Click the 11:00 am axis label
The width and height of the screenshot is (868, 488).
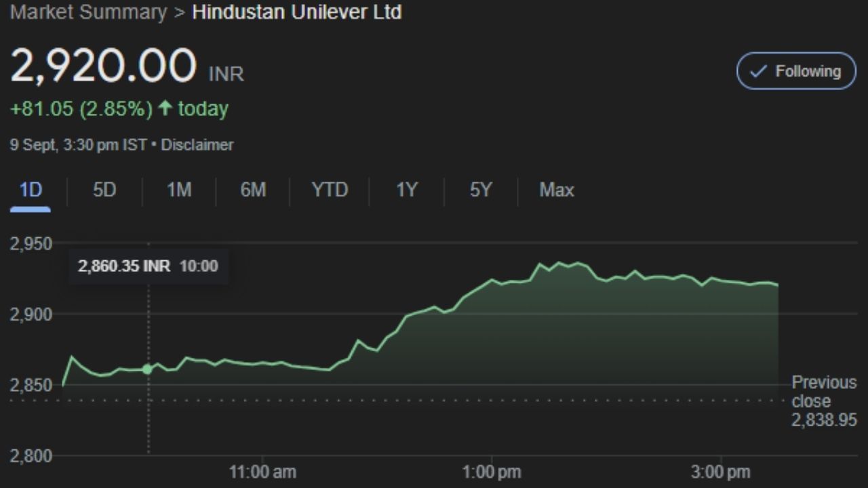[x=262, y=472]
